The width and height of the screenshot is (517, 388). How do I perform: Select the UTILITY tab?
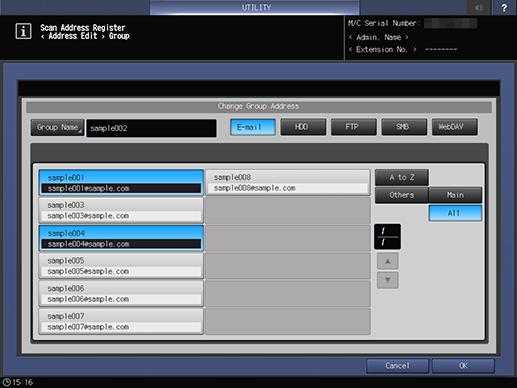[255, 7]
